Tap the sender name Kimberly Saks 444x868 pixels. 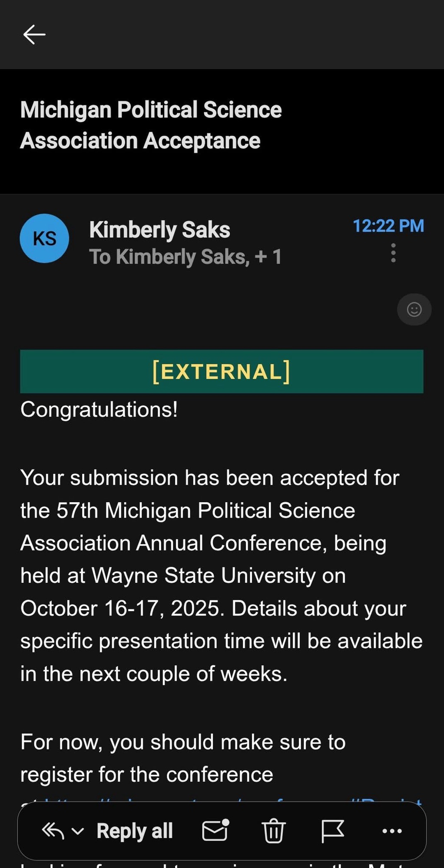[x=159, y=230]
